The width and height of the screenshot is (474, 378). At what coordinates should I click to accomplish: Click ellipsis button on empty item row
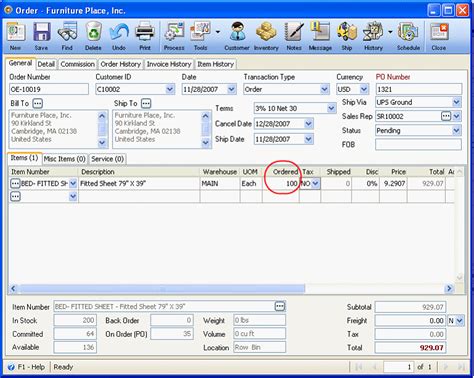click(15, 197)
